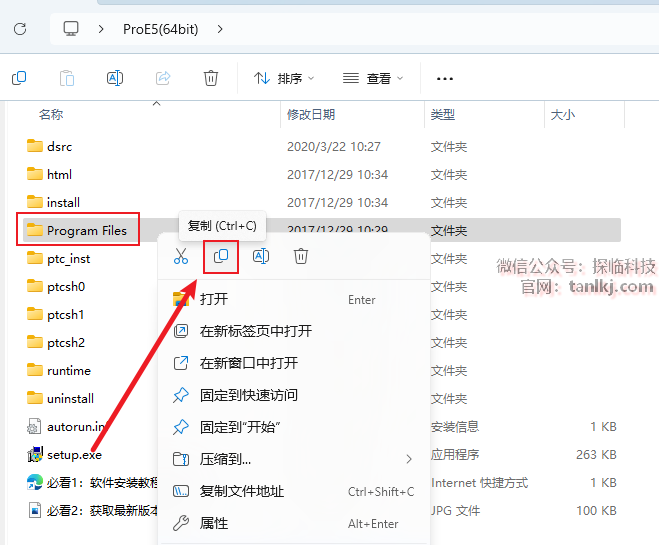Click Edge shortcut icon of 必看1

34,482
